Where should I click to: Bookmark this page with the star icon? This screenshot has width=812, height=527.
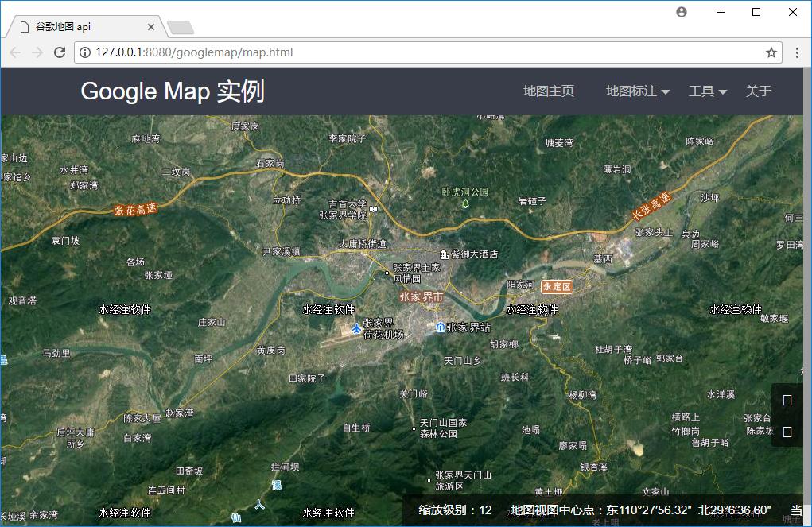(771, 52)
